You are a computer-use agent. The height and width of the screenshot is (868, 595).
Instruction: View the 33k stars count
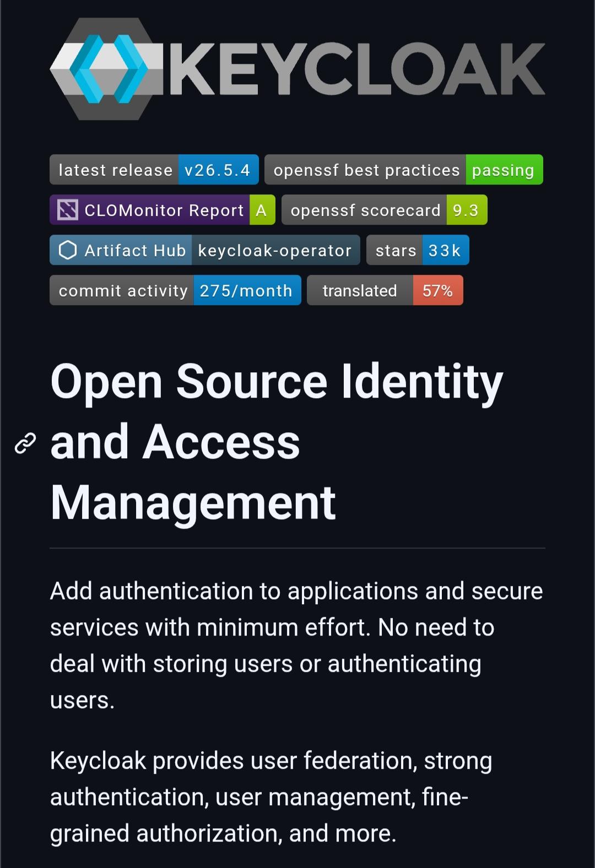pyautogui.click(x=445, y=251)
